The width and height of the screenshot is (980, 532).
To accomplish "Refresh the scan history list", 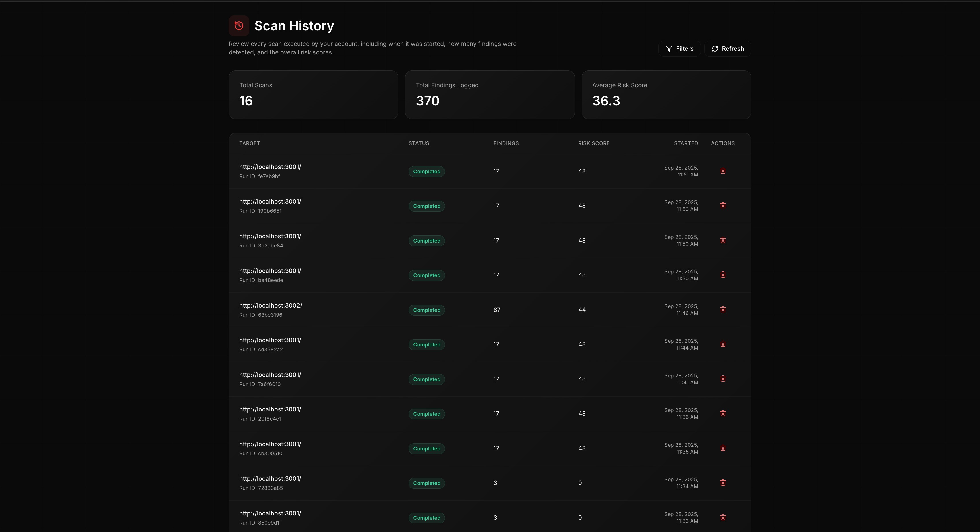I will click(727, 49).
